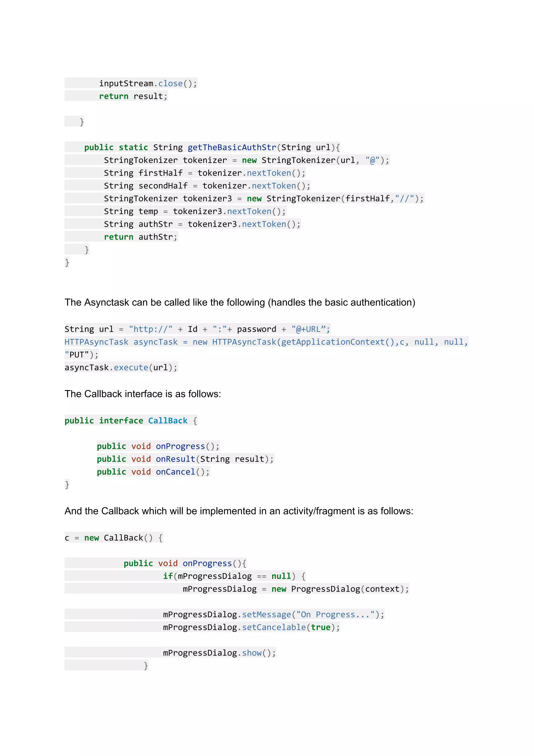Click the word inputStream in first line

click(x=126, y=83)
